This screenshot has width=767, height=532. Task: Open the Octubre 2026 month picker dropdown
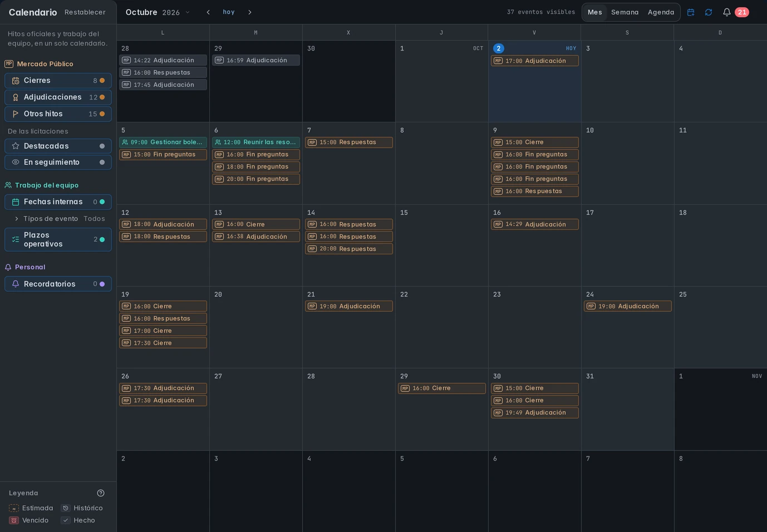[x=158, y=12]
